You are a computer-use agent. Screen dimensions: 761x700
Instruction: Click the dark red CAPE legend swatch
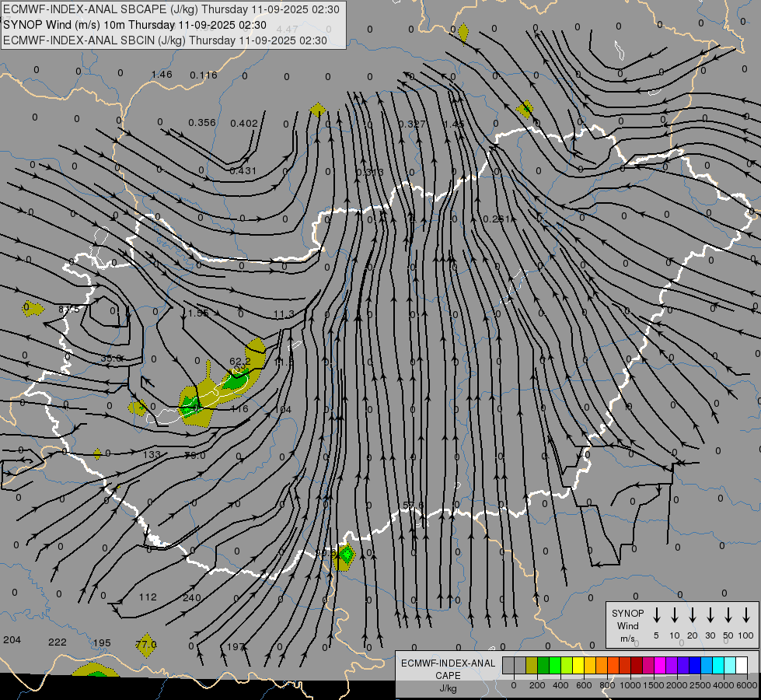637,666
